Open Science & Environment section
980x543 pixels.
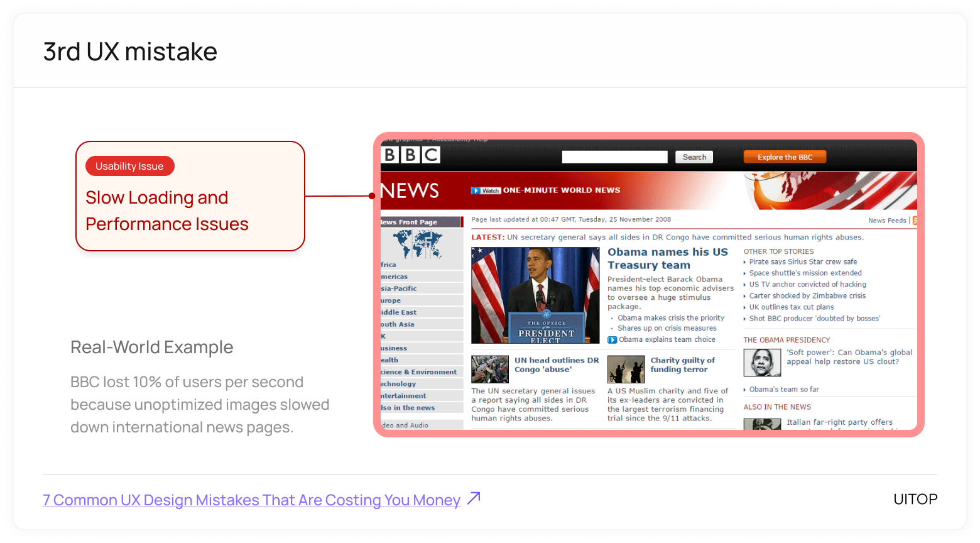(422, 373)
